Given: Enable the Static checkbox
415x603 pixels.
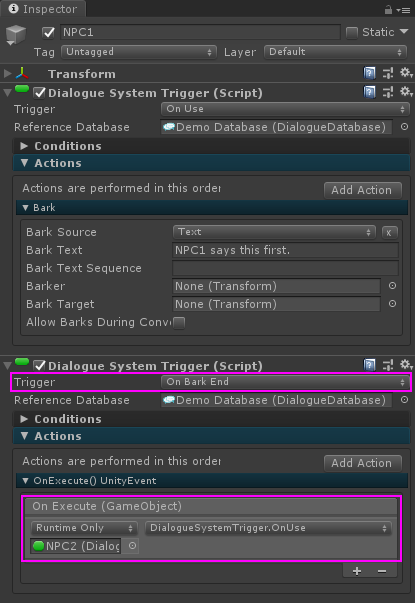Looking at the screenshot, I should 352,33.
